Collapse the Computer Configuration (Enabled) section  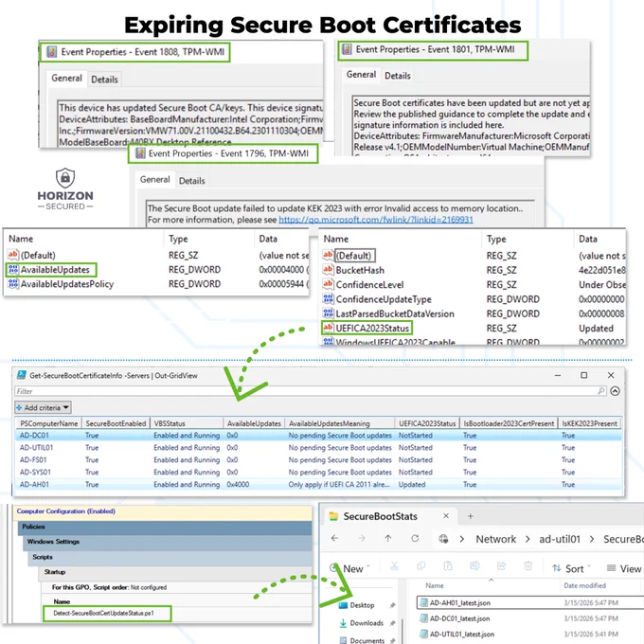pos(163,511)
